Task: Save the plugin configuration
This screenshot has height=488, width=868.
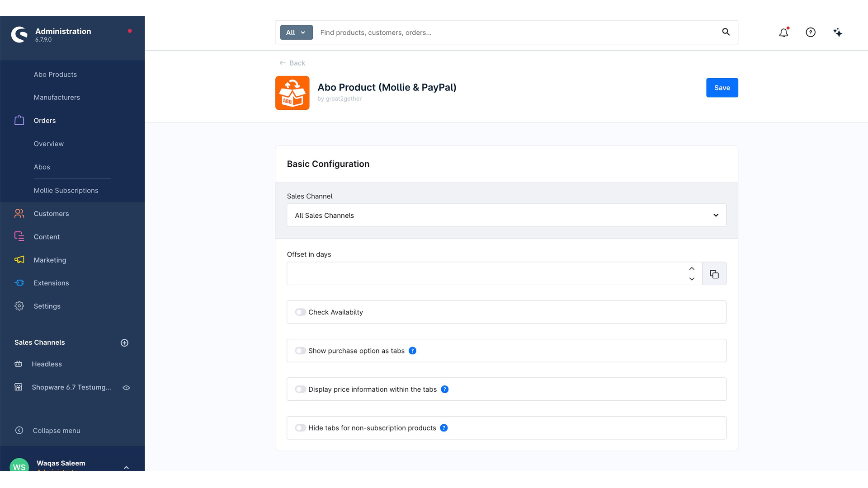Action: point(722,88)
